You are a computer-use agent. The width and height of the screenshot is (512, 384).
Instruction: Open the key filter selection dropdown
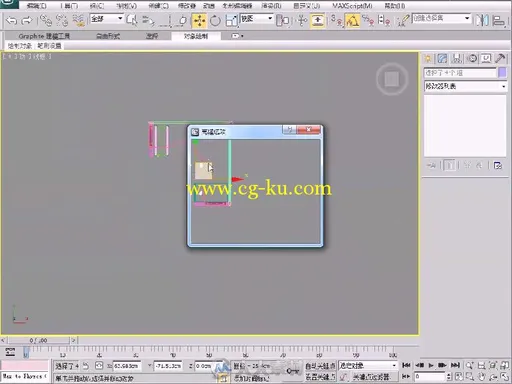368,365
